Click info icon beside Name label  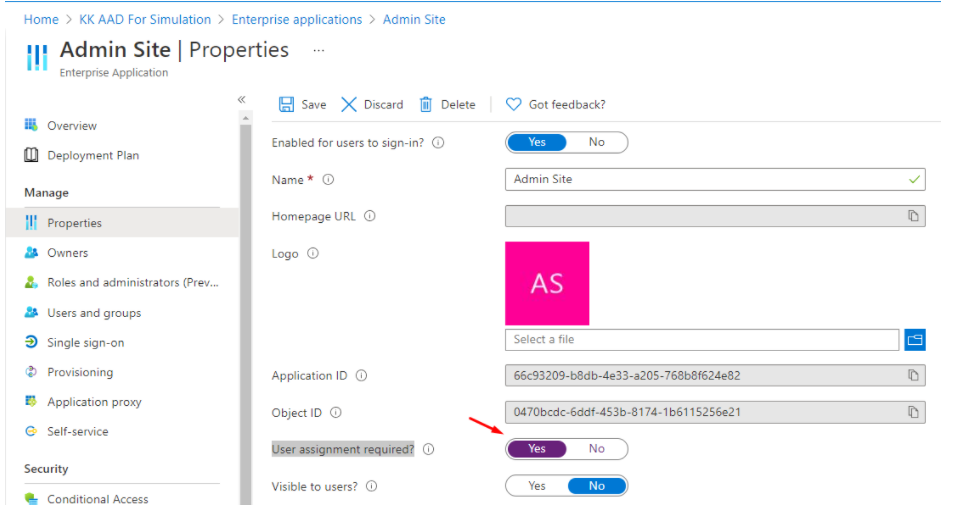pos(328,179)
